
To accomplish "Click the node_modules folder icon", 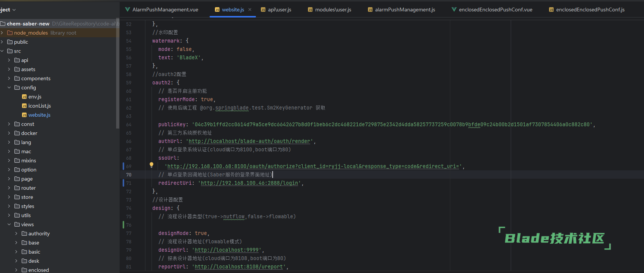I will pos(10,33).
